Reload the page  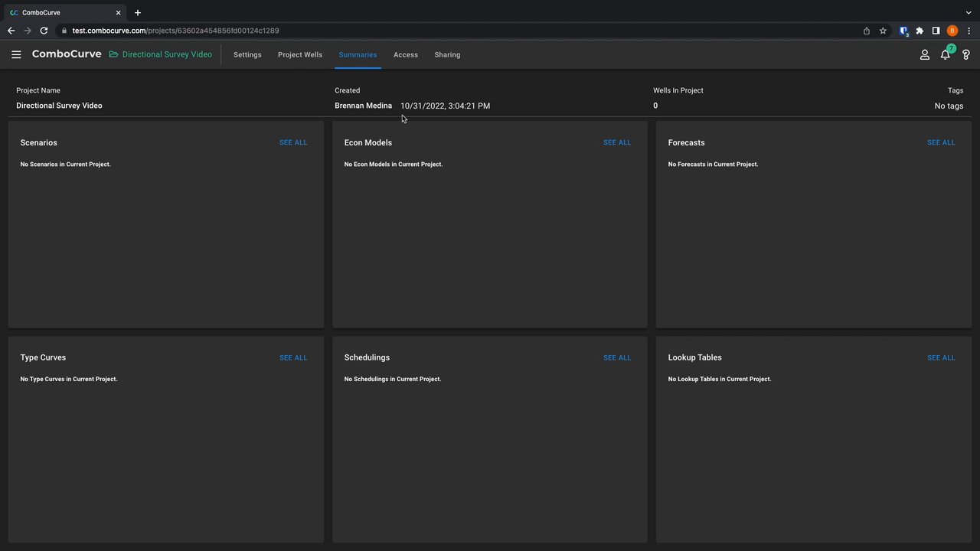(x=44, y=31)
